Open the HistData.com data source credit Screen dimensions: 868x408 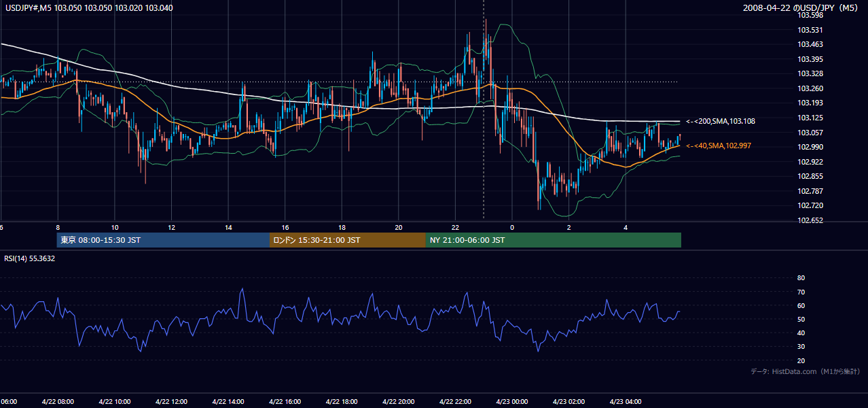coord(806,371)
